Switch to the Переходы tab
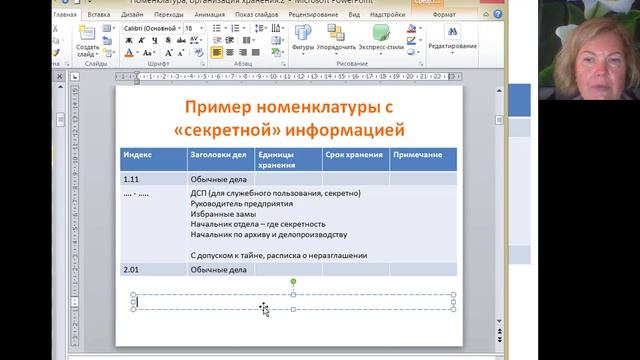640x360 pixels. click(169, 14)
